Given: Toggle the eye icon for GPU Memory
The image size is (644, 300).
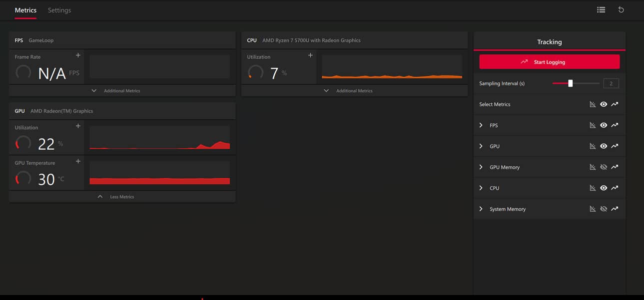Looking at the screenshot, I should pos(604,167).
